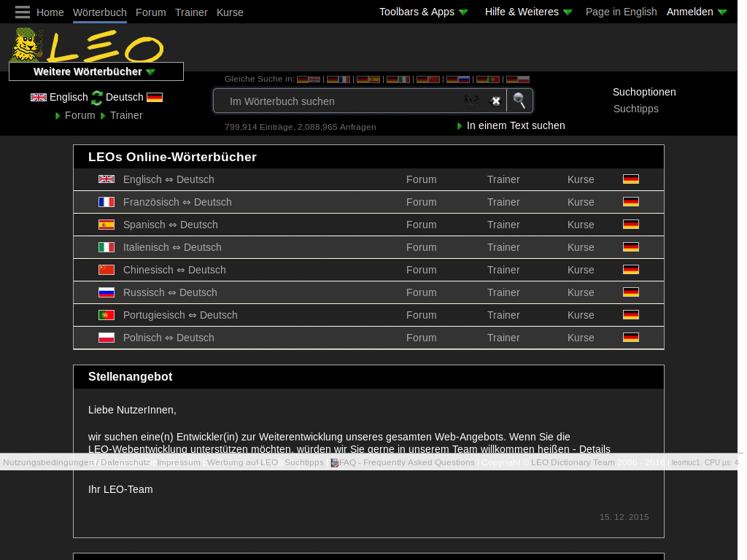Open Englisch ⇔ Deutsch dictionary
Image resolution: width=747 pixels, height=560 pixels.
pos(169,179)
